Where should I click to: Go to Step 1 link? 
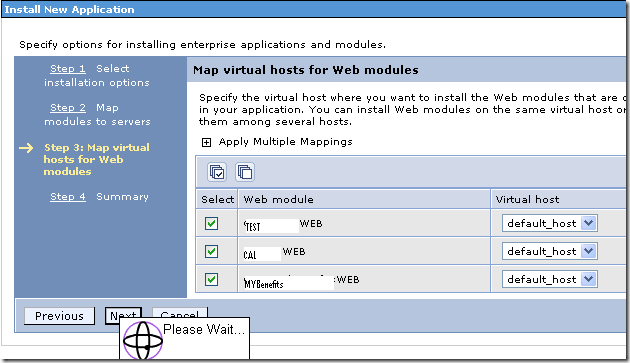pyautogui.click(x=68, y=69)
